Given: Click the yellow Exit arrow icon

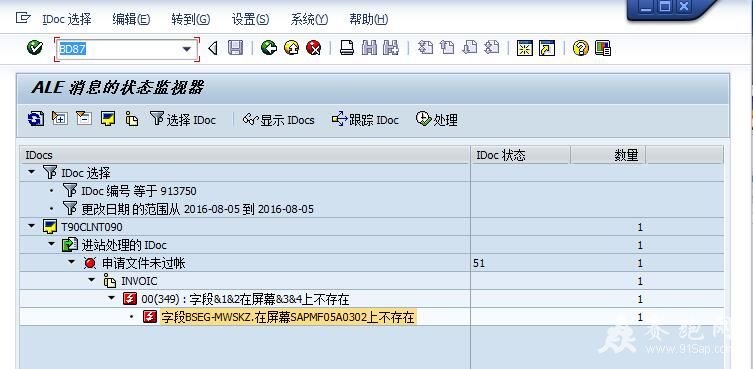Looking at the screenshot, I should 291,48.
